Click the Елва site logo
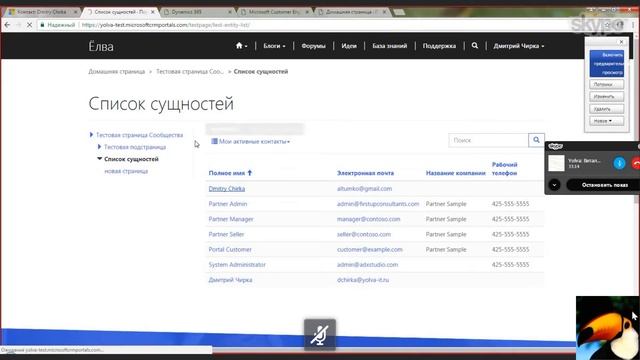This screenshot has width=640, height=360. tap(101, 46)
